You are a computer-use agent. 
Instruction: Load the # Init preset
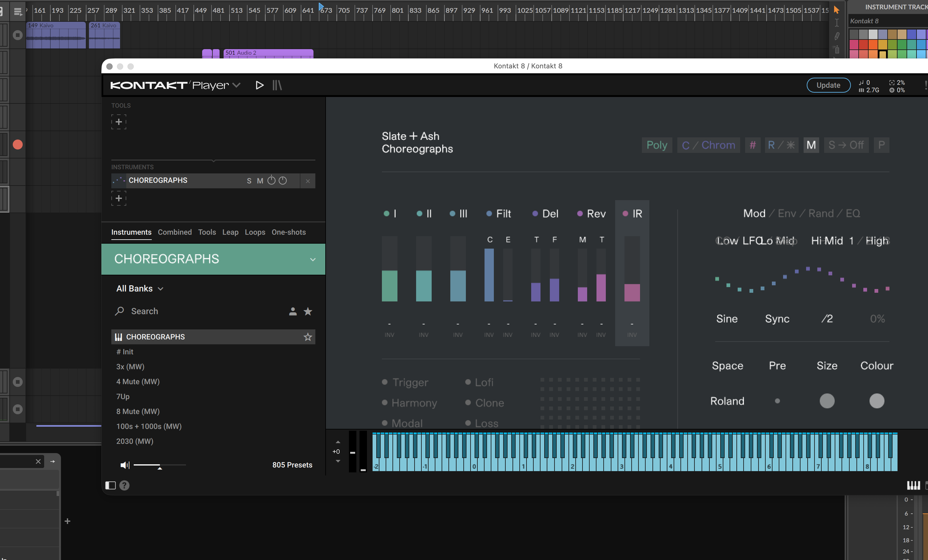pyautogui.click(x=125, y=352)
